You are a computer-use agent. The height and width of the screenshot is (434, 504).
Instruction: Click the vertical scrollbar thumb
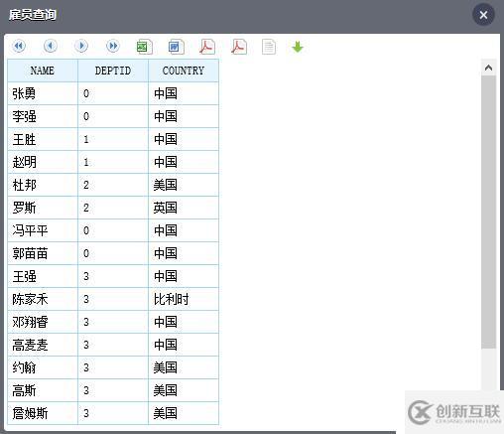pyautogui.click(x=488, y=212)
